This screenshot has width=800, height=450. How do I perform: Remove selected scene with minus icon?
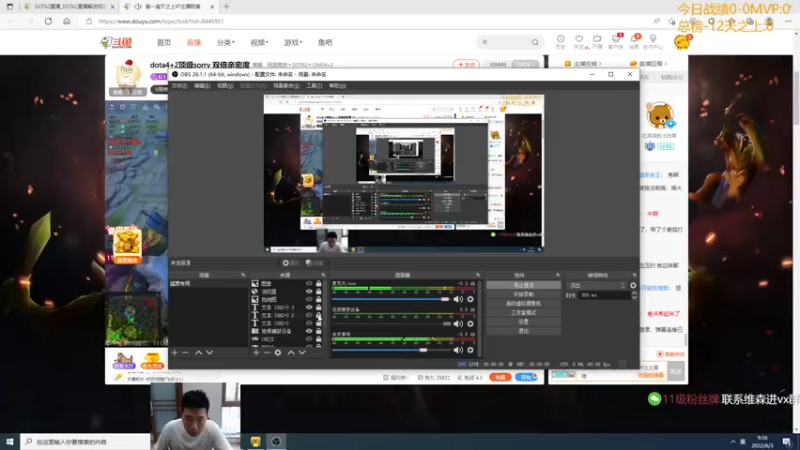click(185, 353)
